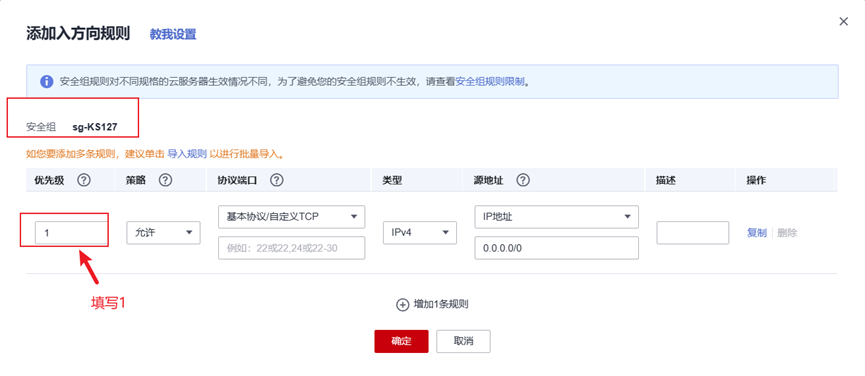The height and width of the screenshot is (376, 865).
Task: Click the security group name sg-KS127
Action: [x=95, y=127]
